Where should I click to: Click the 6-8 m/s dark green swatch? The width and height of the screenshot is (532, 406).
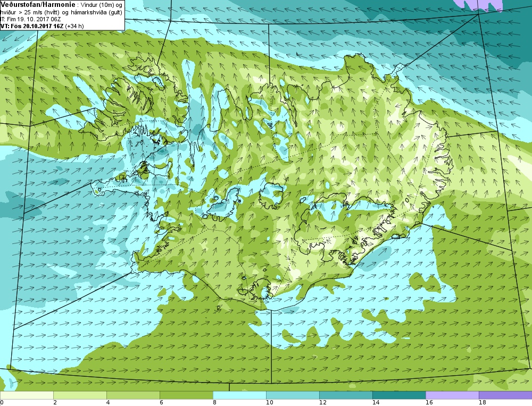pyautogui.click(x=187, y=395)
